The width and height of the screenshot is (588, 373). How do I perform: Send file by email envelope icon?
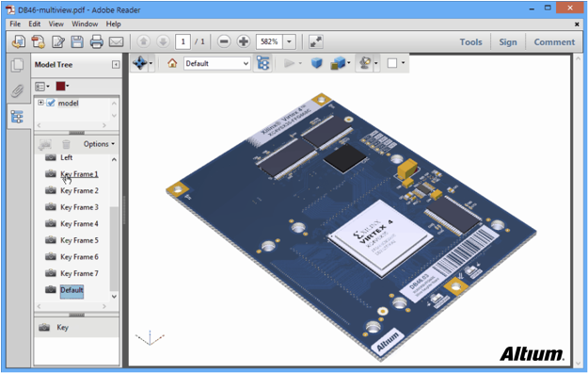(x=116, y=41)
